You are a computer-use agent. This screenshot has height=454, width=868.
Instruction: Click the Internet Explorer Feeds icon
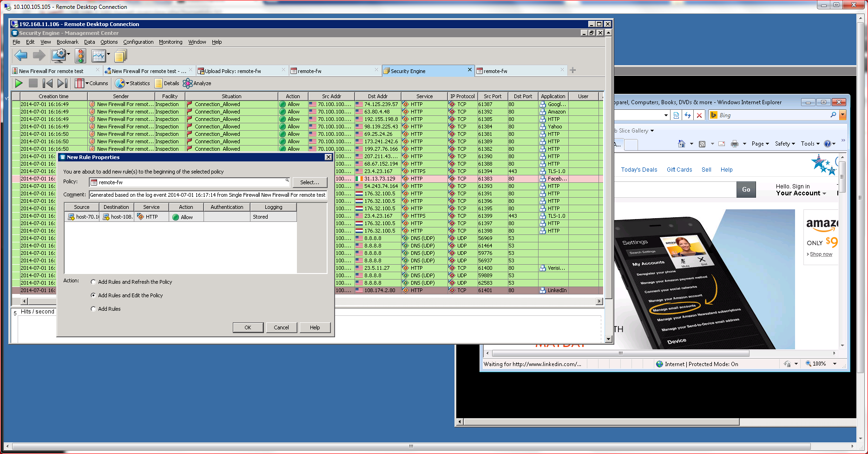[702, 144]
